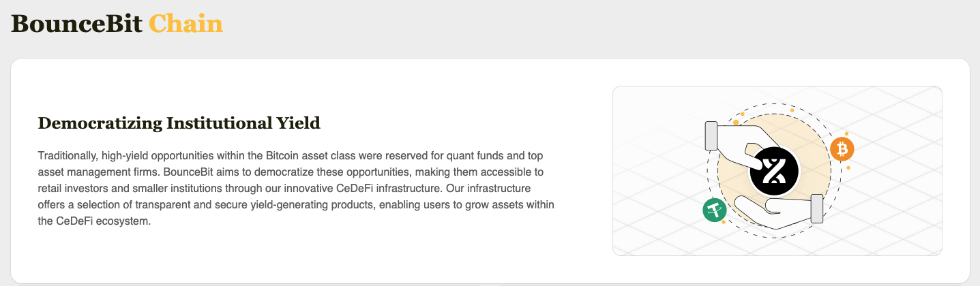980x286 pixels.
Task: Click 'retail investors' in the description text
Action: pos(72,189)
